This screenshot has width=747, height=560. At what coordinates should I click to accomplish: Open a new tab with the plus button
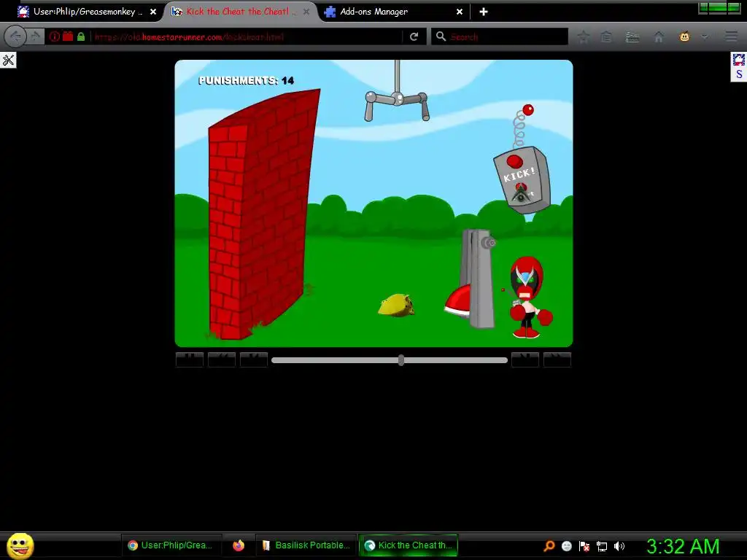(484, 12)
